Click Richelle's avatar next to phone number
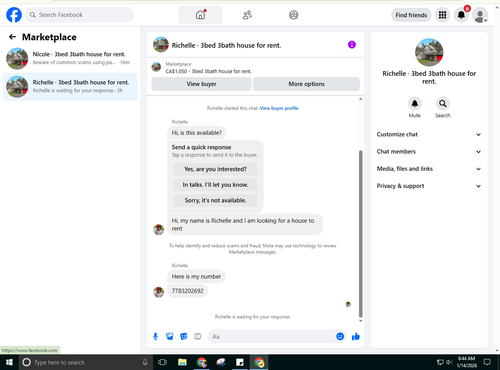This screenshot has height=370, width=500. point(159,292)
